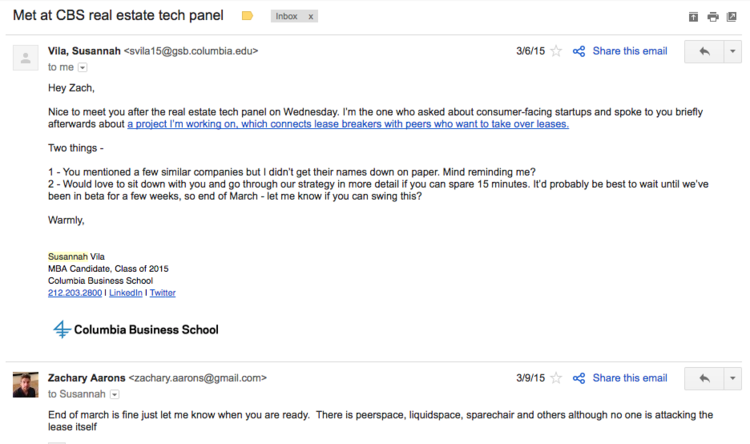Show details for 'to me' recipients
Image resolution: width=750 pixels, height=444 pixels.
(83, 67)
